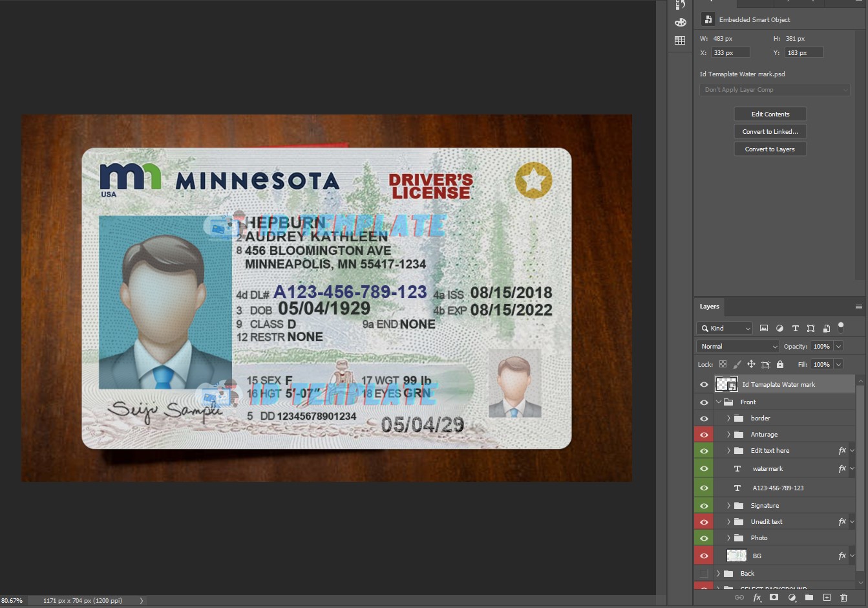Hide the Front group
This screenshot has width=868, height=608.
704,402
